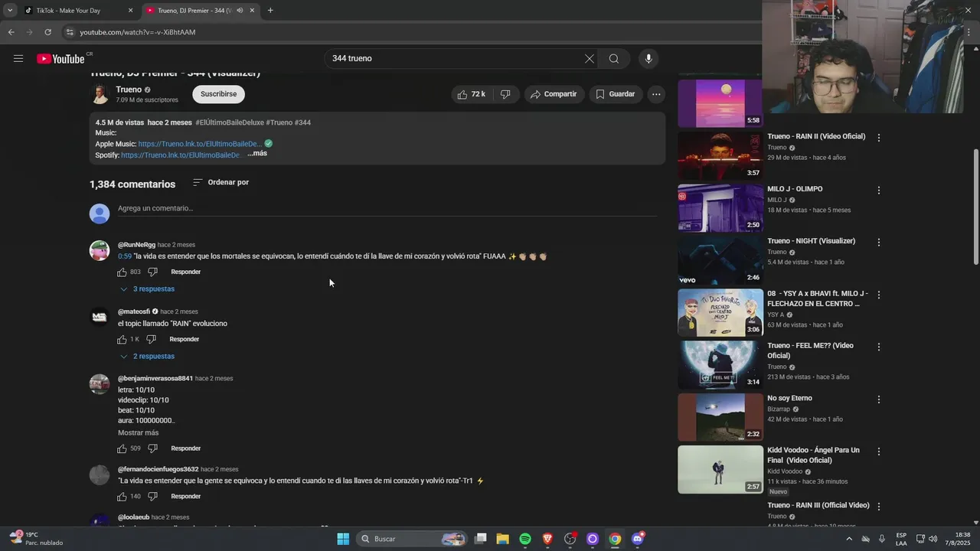The image size is (980, 551).
Task: Save the video with Guardar
Action: pos(616,94)
